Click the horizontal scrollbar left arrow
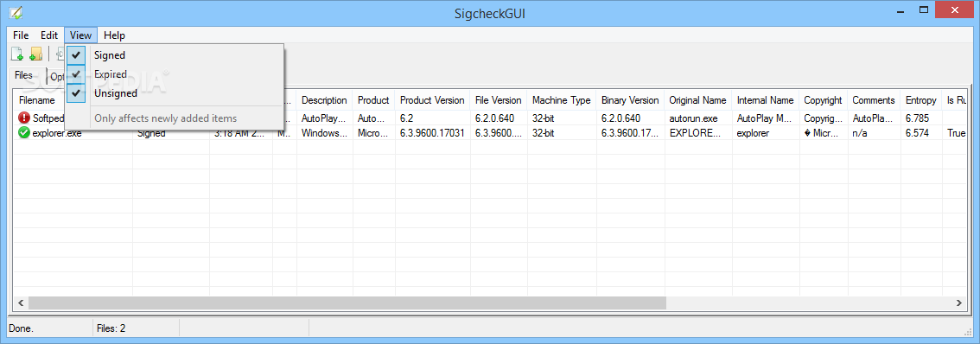This screenshot has width=980, height=344. point(20,303)
